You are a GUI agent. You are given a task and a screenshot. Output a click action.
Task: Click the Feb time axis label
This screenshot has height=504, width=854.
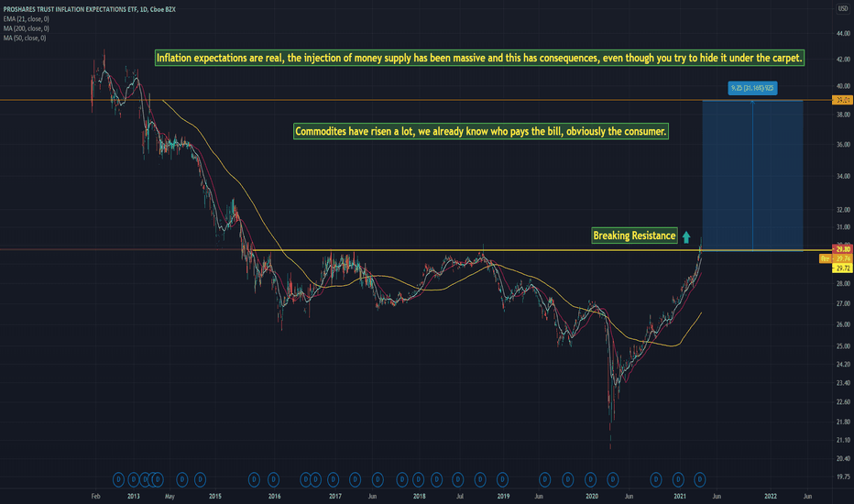tap(96, 497)
